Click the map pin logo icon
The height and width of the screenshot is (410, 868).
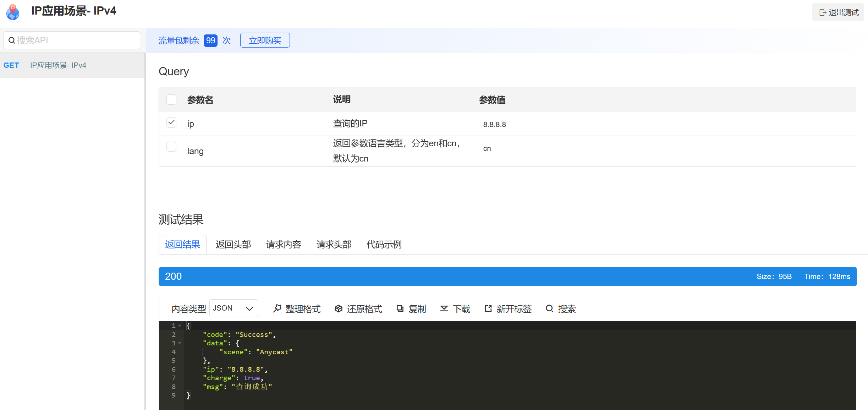click(x=13, y=12)
